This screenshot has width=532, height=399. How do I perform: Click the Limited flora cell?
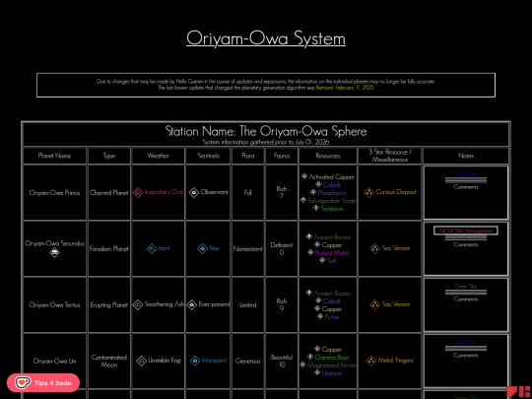point(248,305)
